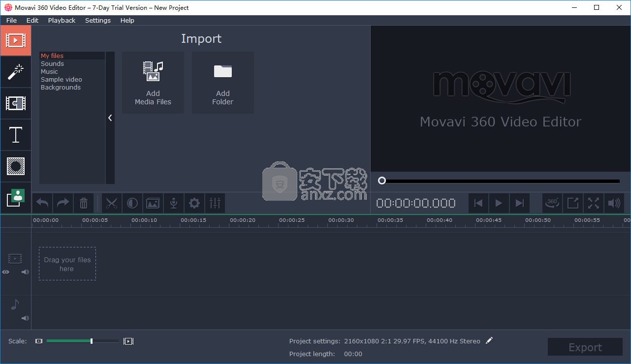This screenshot has width=631, height=364.
Task: Click the Project length 00:00 value
Action: pyautogui.click(x=353, y=354)
